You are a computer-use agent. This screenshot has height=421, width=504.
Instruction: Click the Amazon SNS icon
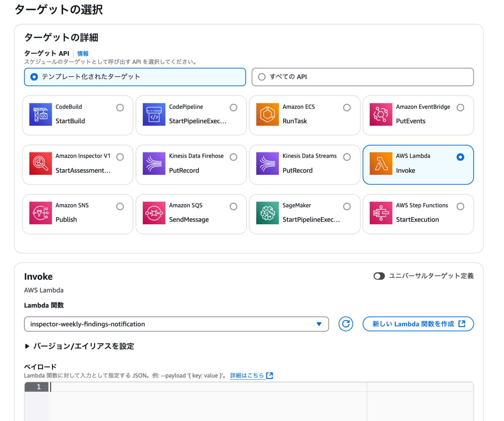(x=40, y=213)
